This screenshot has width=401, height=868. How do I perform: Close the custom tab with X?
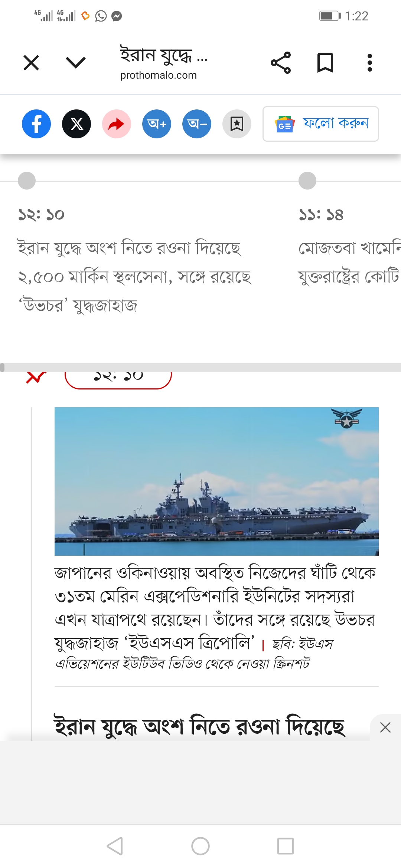(x=31, y=62)
